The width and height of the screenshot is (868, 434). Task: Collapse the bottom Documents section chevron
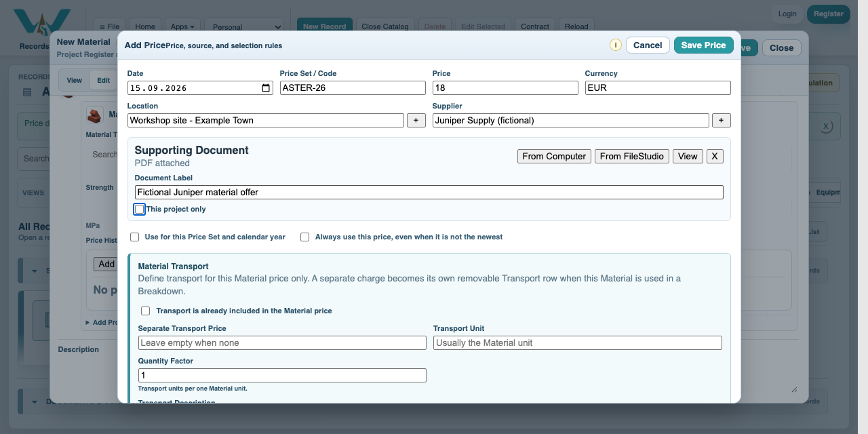point(35,401)
